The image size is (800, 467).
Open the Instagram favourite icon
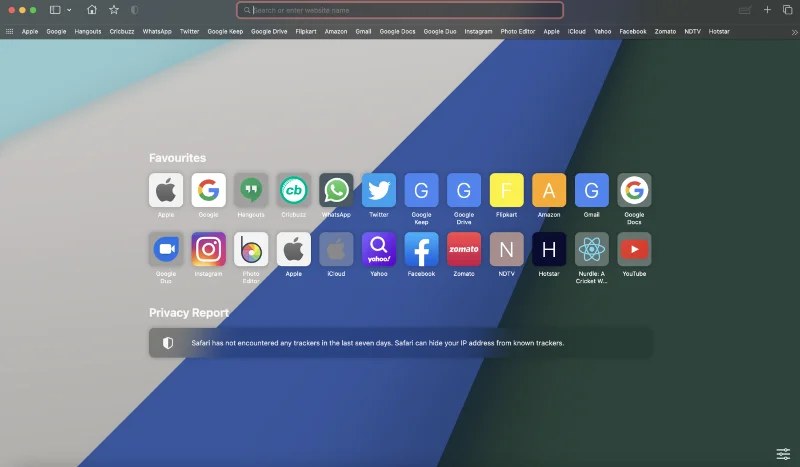(x=209, y=249)
